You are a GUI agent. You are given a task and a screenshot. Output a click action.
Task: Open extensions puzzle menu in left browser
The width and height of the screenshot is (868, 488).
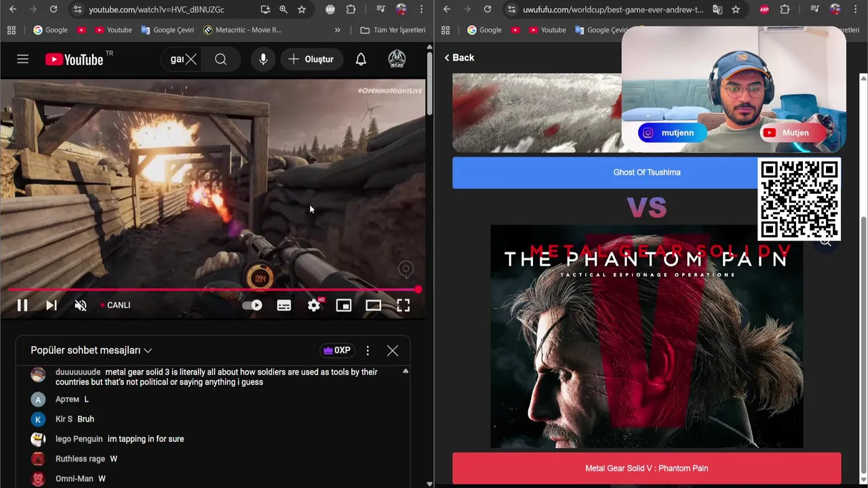click(351, 9)
